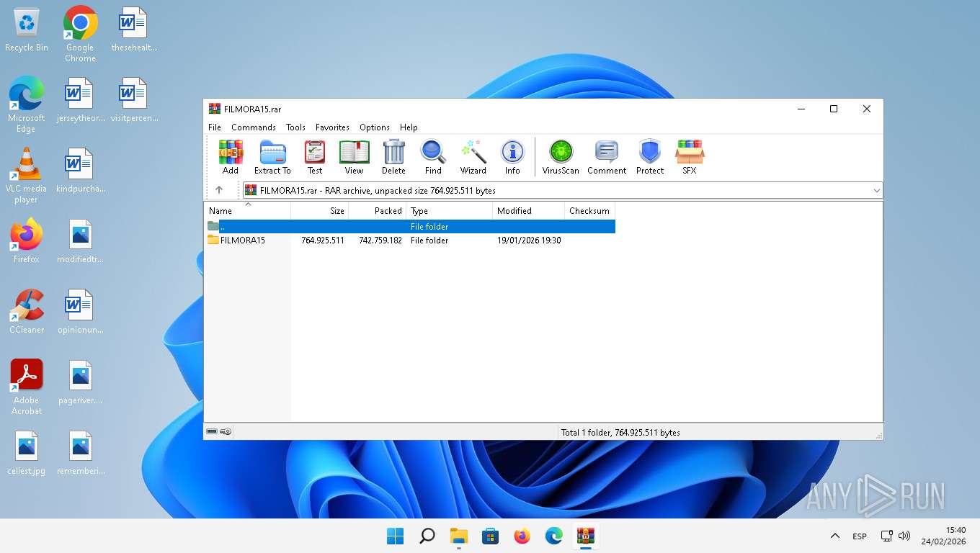This screenshot has height=553, width=980.
Task: Expand the archive path dropdown
Action: coord(876,191)
